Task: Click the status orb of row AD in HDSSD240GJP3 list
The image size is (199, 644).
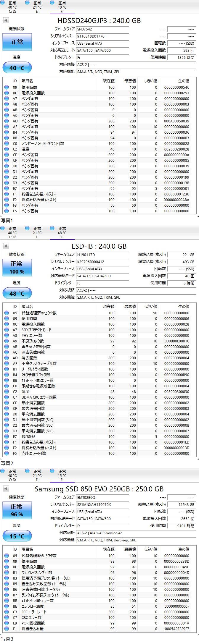Action: (x=7, y=121)
